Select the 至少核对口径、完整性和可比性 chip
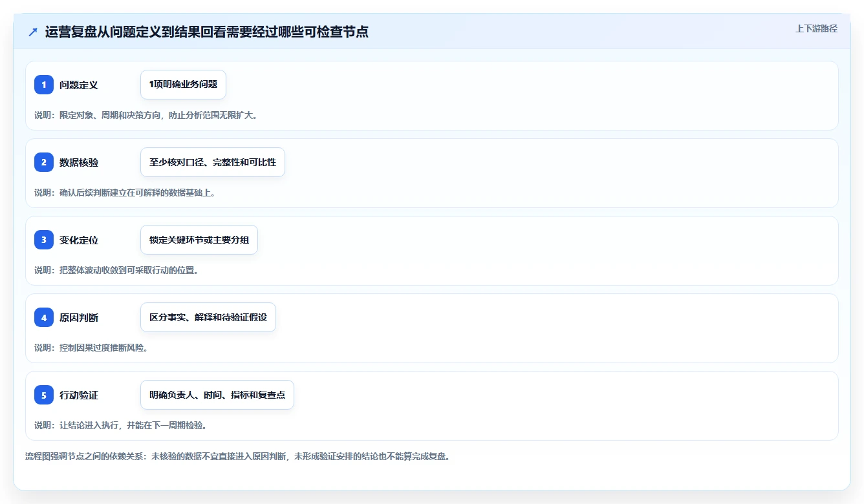Screen dimensions: 864x504 (213, 162)
